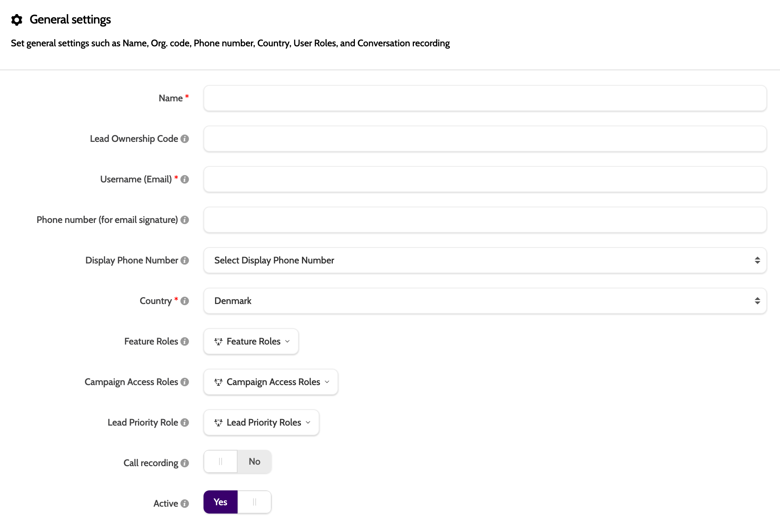Click info icon beside Feature Roles label
Screen dimensions: 780x532
(x=185, y=342)
